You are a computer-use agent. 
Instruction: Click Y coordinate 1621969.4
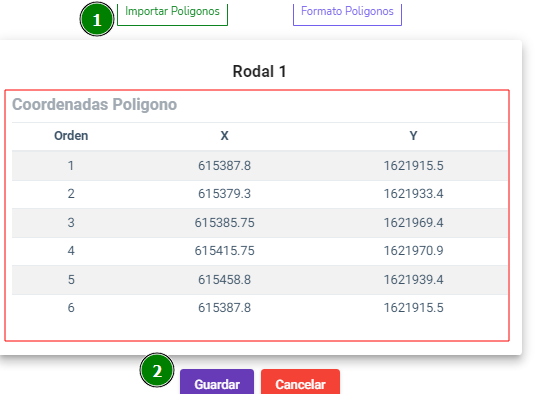(x=413, y=223)
